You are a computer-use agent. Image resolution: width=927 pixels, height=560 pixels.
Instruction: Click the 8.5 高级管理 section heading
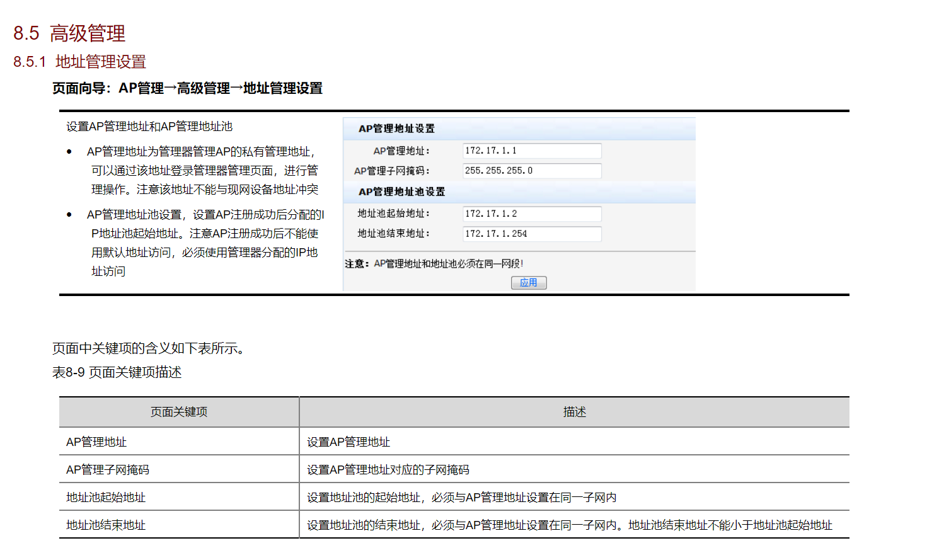[x=69, y=33]
